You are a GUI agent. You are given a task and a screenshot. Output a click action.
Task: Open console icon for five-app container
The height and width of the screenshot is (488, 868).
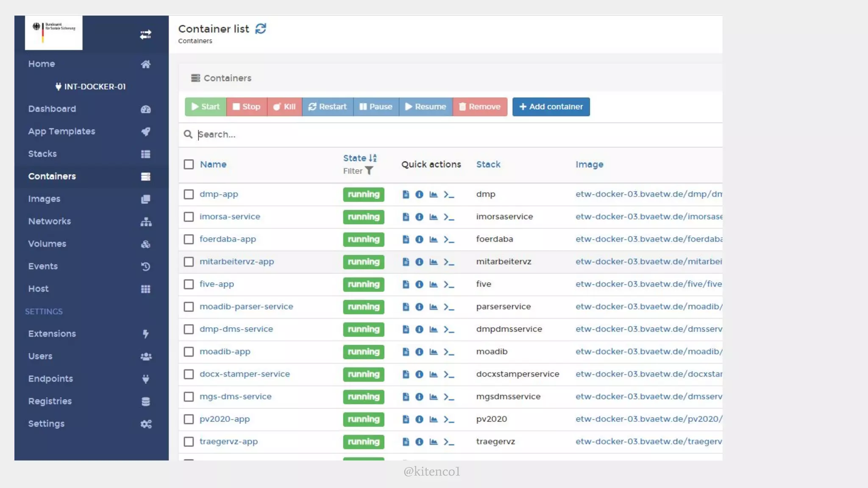(448, 284)
